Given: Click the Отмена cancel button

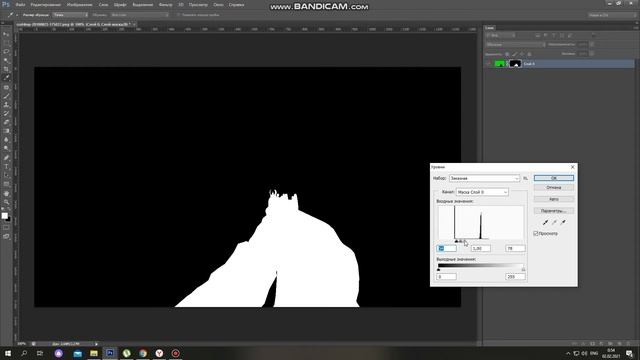Looking at the screenshot, I should tap(554, 188).
